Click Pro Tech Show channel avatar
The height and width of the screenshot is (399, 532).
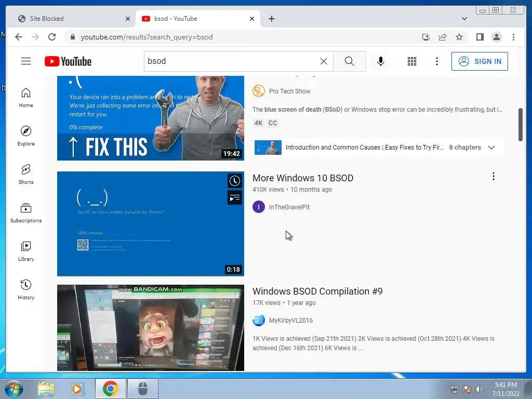coord(259,91)
